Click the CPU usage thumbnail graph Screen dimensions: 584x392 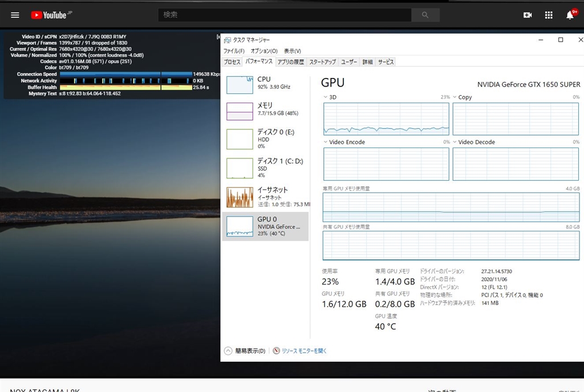[x=240, y=85]
